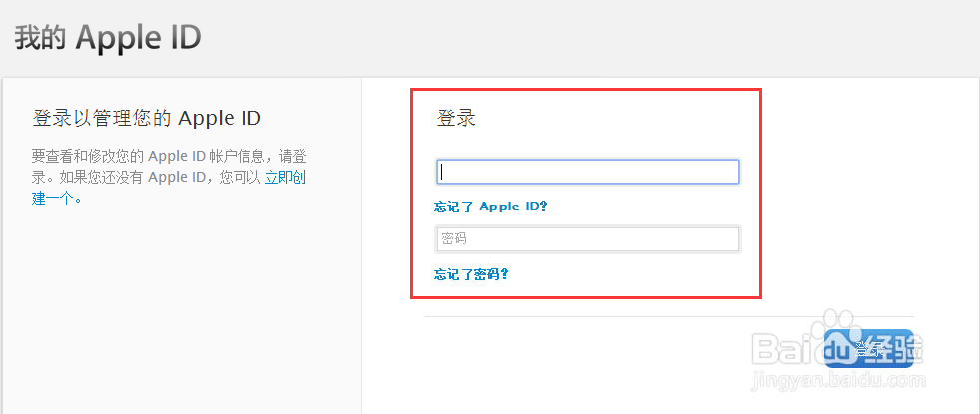This screenshot has width=980, height=414.
Task: Click the 登录以管理您的 Apple ID heading
Action: (x=147, y=118)
